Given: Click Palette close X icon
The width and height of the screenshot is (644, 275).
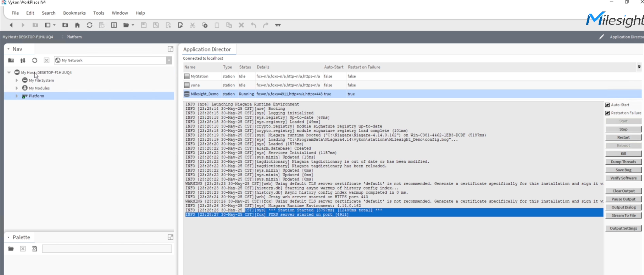Looking at the screenshot, I should (23, 249).
